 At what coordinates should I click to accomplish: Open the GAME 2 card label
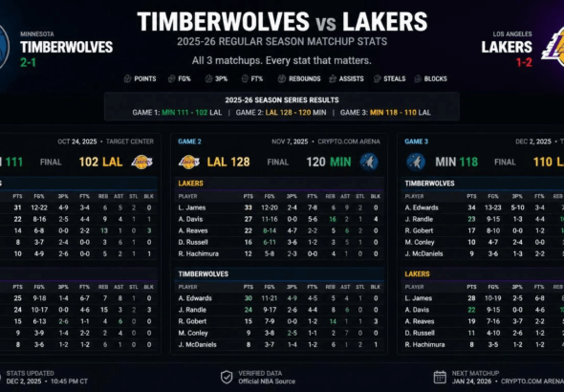pos(189,142)
